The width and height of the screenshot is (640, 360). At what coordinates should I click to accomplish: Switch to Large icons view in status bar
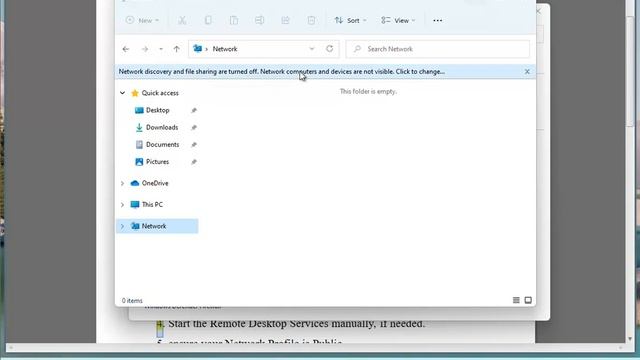pyautogui.click(x=528, y=300)
